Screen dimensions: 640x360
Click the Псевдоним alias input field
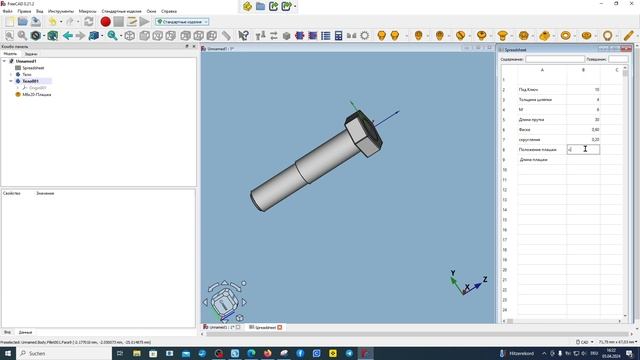click(618, 59)
